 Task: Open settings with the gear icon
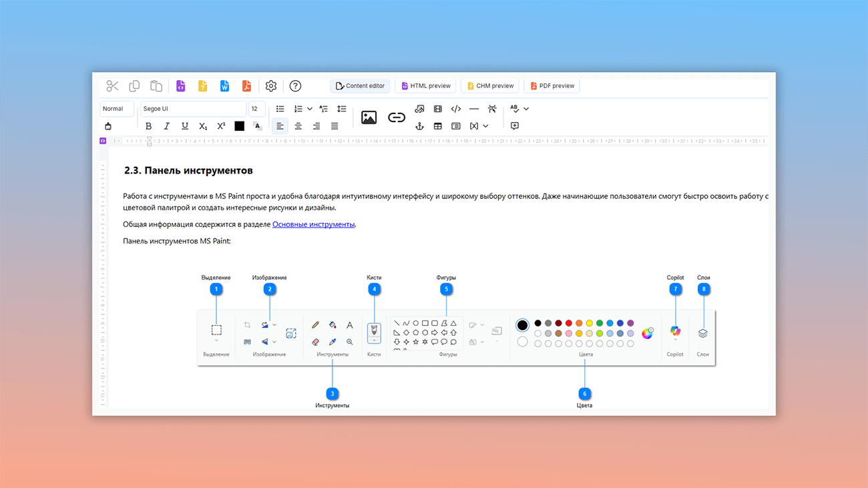[x=270, y=86]
